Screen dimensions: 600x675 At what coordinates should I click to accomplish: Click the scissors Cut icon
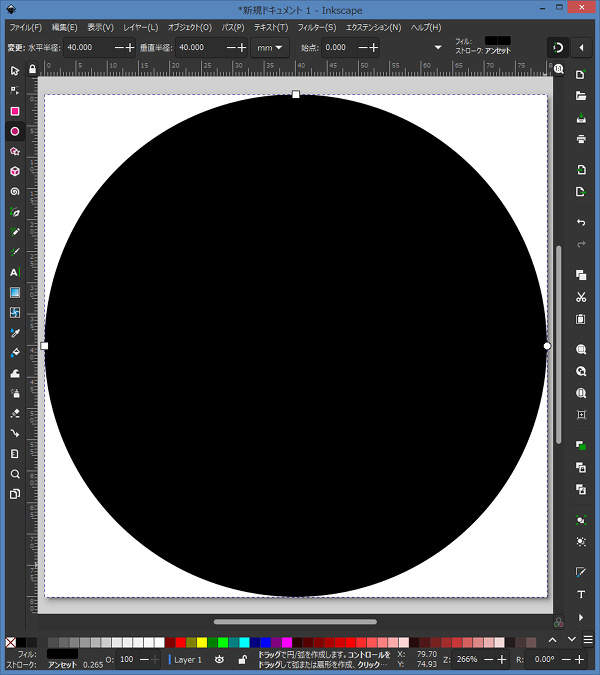point(581,297)
